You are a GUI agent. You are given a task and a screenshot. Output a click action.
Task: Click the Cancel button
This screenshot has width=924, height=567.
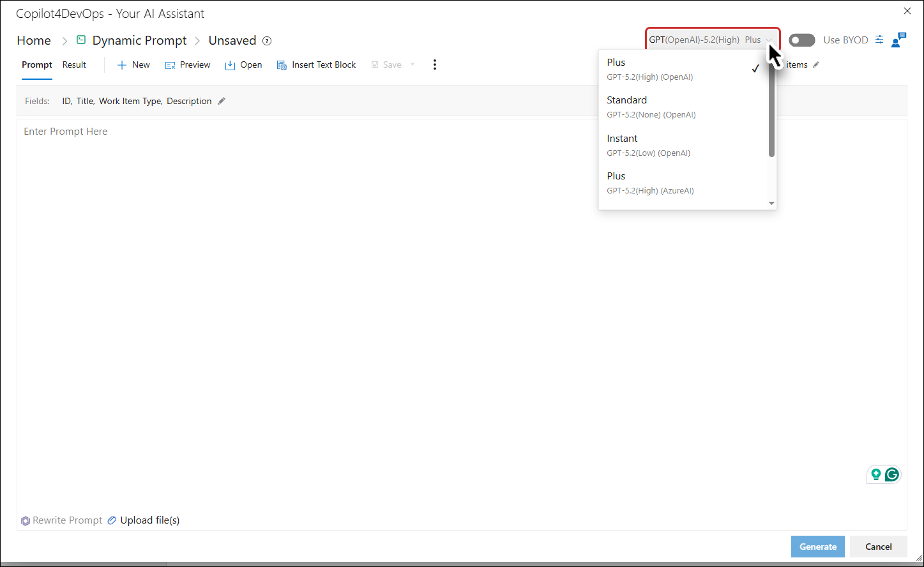[x=879, y=547]
